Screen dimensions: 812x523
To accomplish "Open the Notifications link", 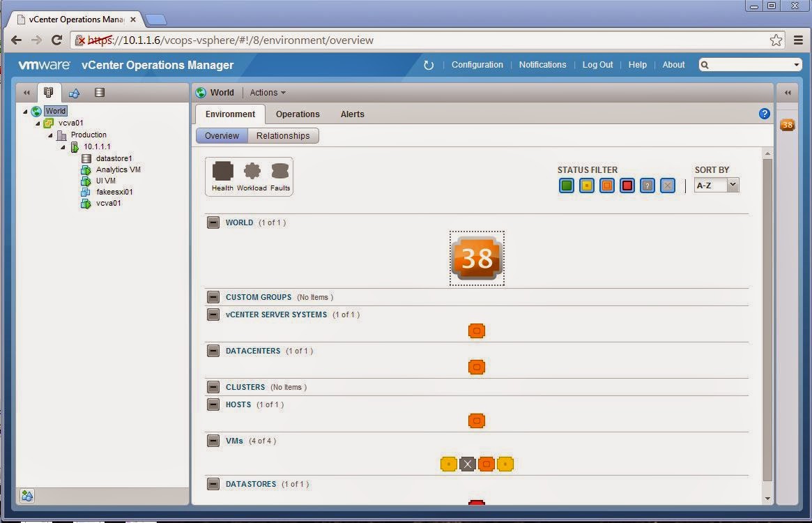I will pyautogui.click(x=542, y=65).
